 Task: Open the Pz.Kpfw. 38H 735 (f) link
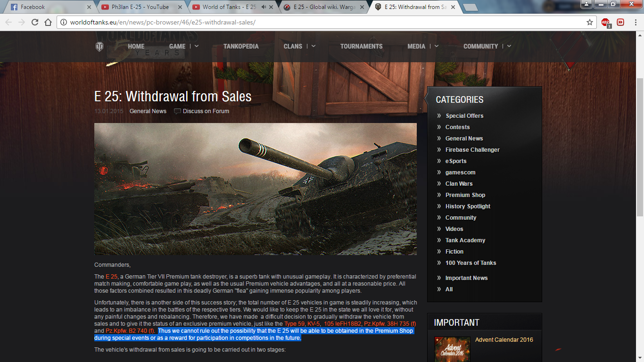pos(390,324)
